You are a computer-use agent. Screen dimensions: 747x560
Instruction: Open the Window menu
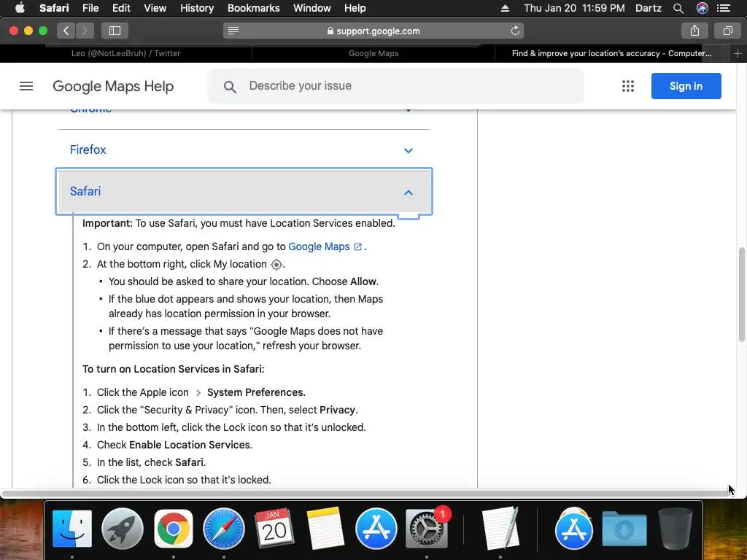pos(311,8)
